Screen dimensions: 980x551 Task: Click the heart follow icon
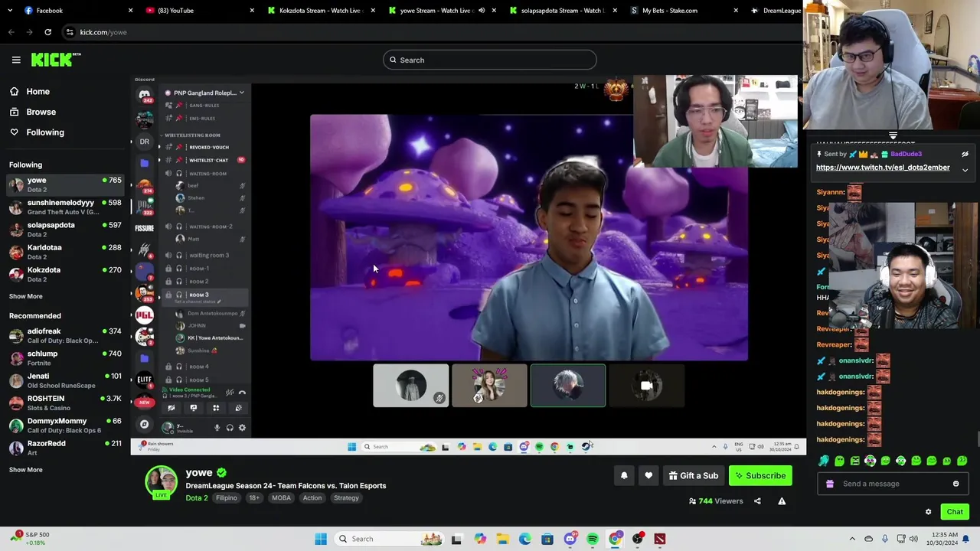648,476
